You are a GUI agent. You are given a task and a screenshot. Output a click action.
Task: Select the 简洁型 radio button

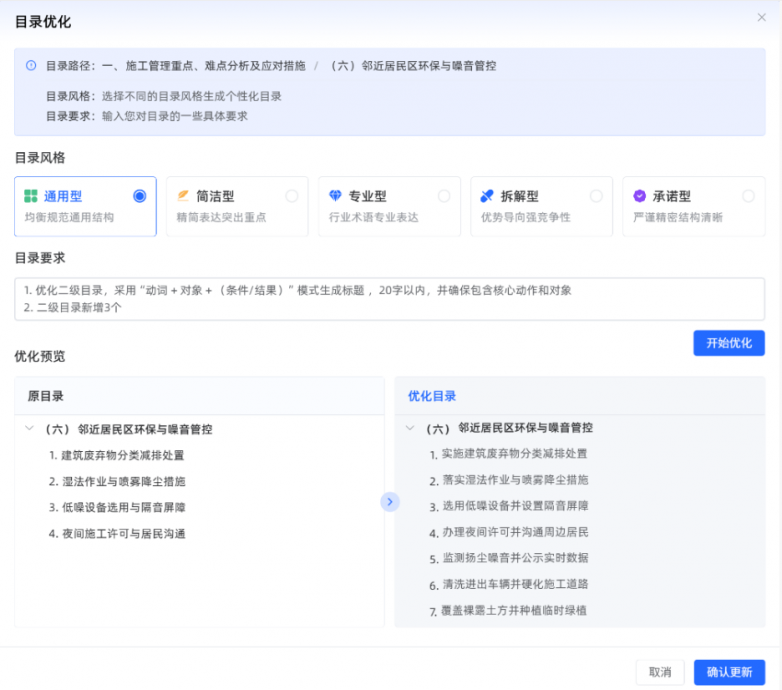(x=292, y=196)
